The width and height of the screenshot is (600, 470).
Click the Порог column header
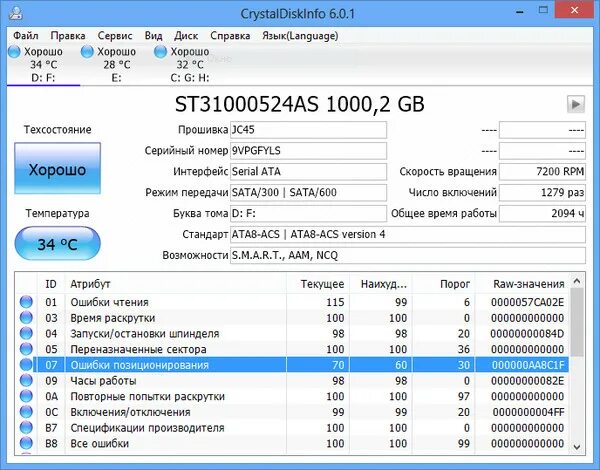pos(443,284)
